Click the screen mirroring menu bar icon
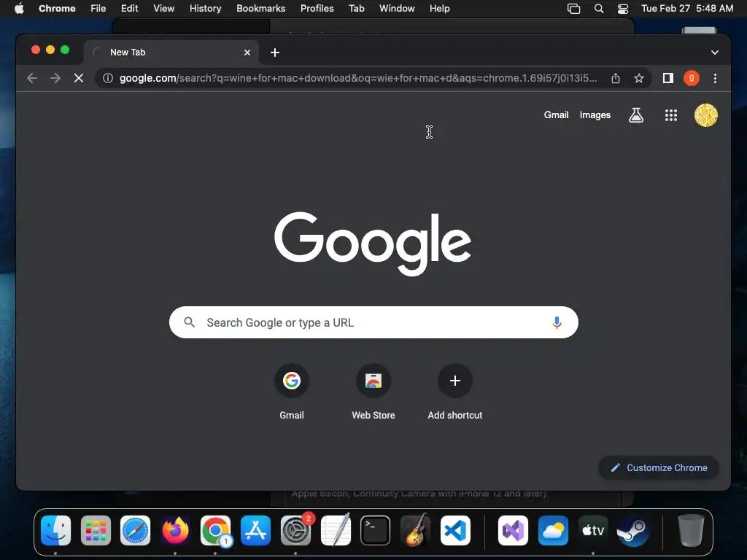The height and width of the screenshot is (560, 747). tap(573, 8)
